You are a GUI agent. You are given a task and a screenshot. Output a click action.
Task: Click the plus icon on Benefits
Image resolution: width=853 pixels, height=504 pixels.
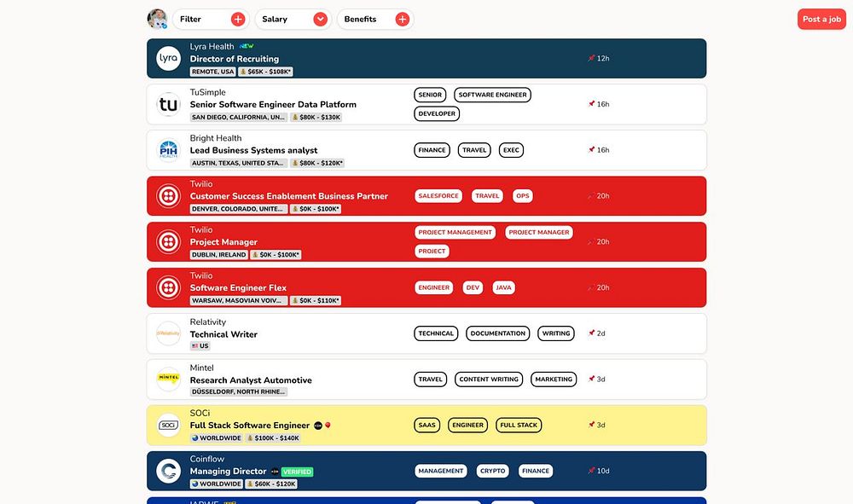(x=402, y=19)
